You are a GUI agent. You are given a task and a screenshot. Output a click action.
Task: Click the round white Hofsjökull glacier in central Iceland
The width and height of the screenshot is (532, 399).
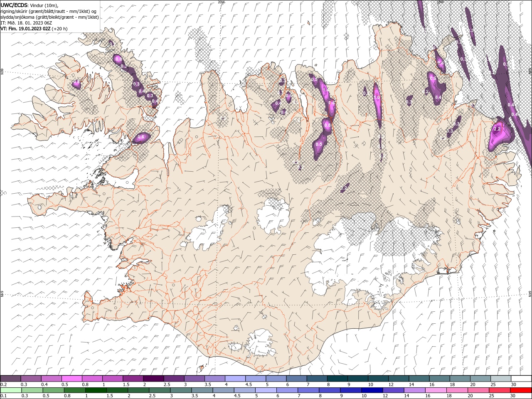pyautogui.click(x=273, y=216)
